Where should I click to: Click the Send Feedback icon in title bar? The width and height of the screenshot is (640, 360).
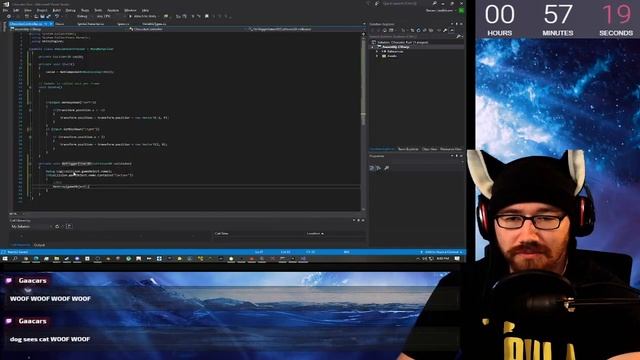(378, 4)
